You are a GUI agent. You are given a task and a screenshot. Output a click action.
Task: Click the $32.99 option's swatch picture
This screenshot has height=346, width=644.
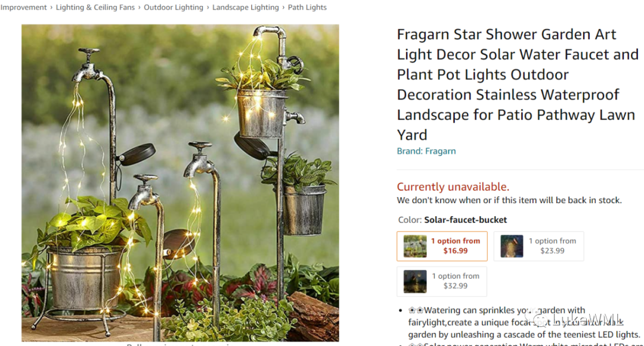[415, 281]
